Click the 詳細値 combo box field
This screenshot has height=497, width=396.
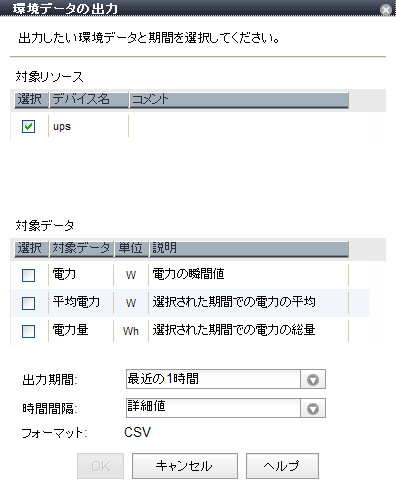(x=213, y=408)
